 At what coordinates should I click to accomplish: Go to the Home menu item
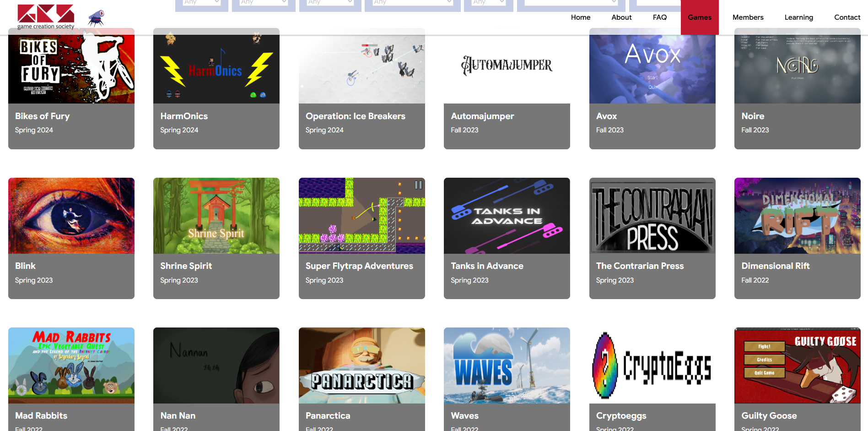click(580, 17)
